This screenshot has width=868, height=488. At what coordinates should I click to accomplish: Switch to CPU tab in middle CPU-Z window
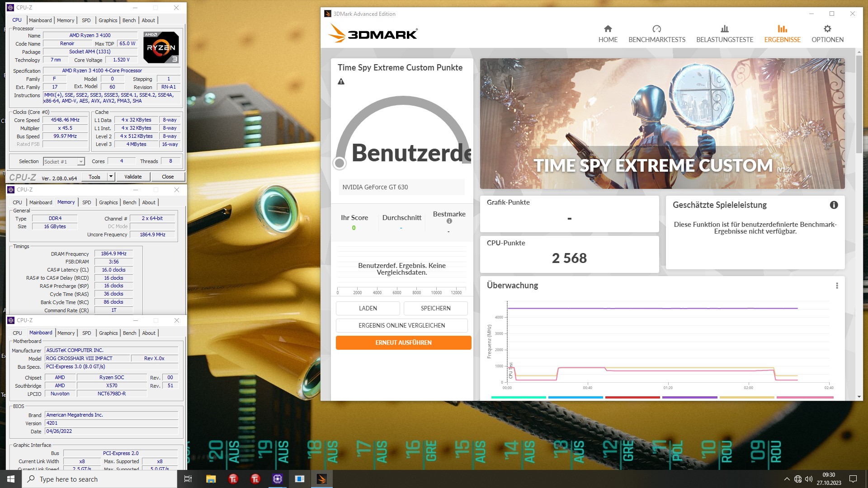(x=17, y=202)
